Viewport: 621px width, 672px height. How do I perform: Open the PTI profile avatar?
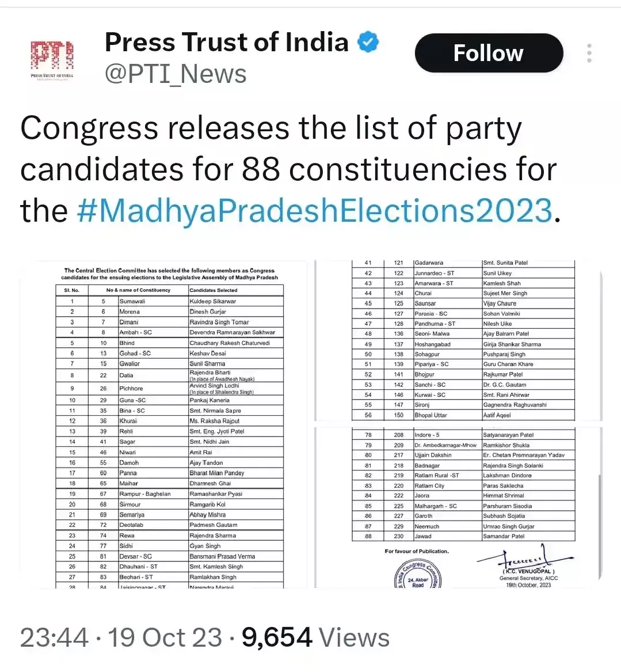tap(52, 59)
